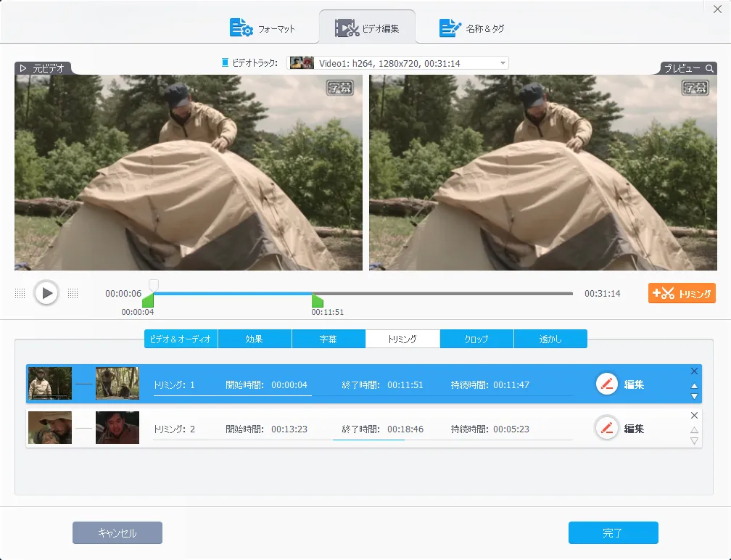Move trim 1 down with arrow
The height and width of the screenshot is (560, 731).
[694, 396]
